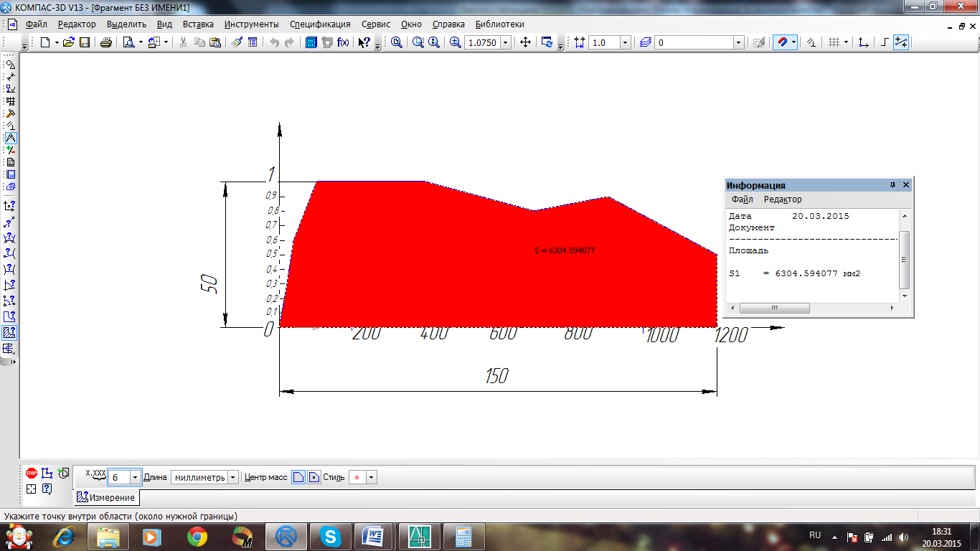Screen dimensions: 980x551
Task: Click the Pan view arrows icon
Action: coord(525,42)
